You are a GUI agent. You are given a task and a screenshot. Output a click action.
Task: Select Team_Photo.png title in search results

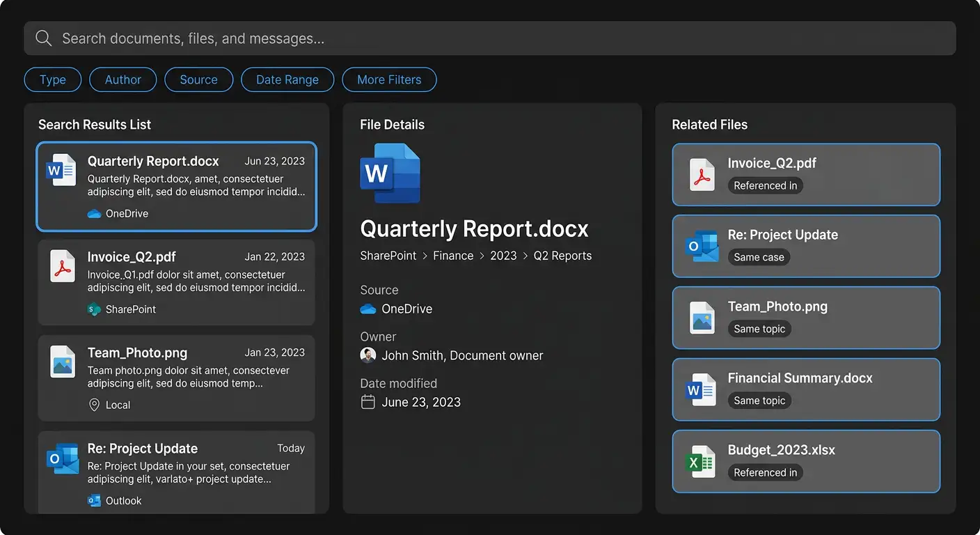coord(137,352)
